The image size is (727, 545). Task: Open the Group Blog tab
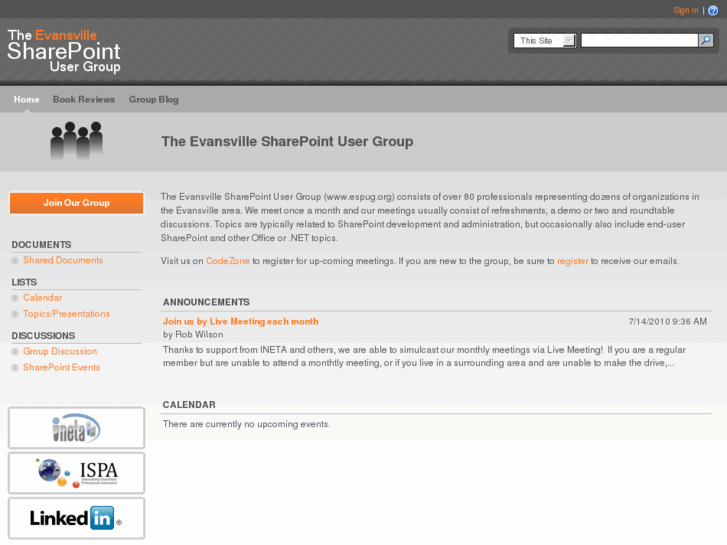coord(153,99)
